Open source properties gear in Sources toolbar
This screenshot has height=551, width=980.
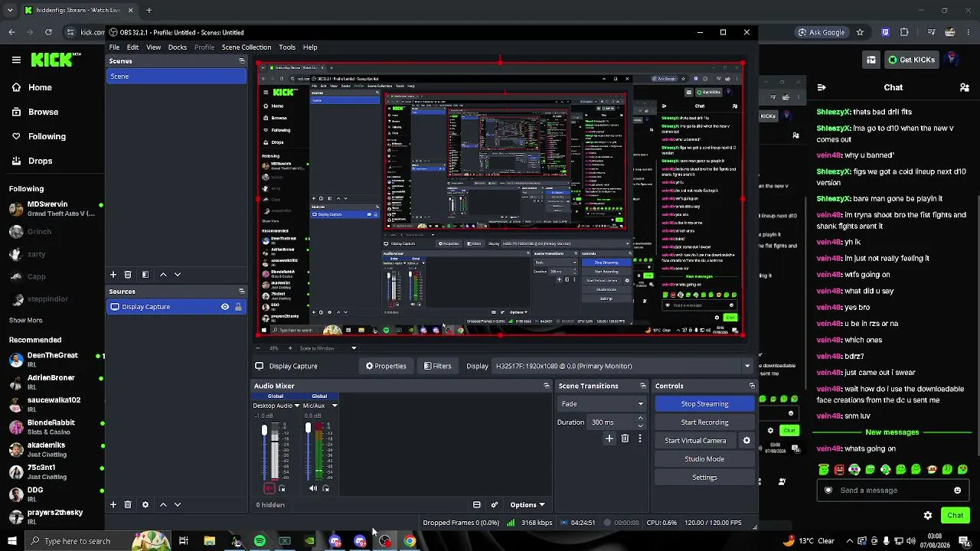[x=145, y=504]
